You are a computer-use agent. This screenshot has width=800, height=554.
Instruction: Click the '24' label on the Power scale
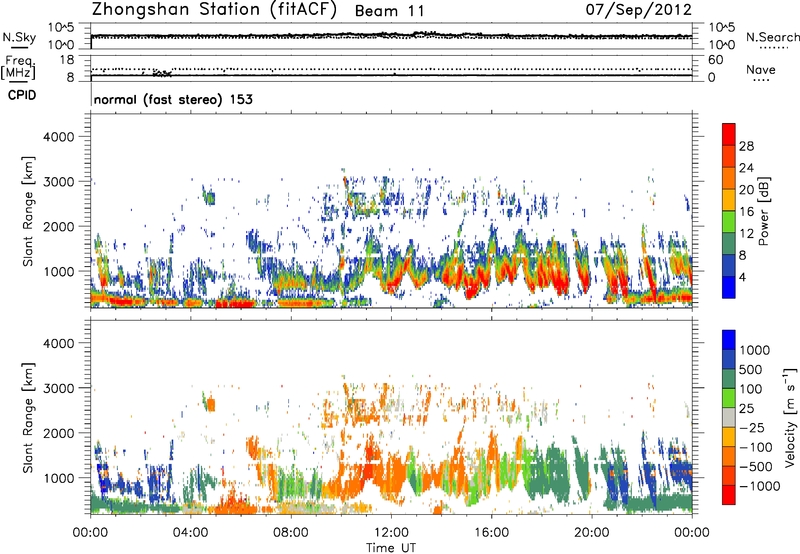pyautogui.click(x=746, y=168)
